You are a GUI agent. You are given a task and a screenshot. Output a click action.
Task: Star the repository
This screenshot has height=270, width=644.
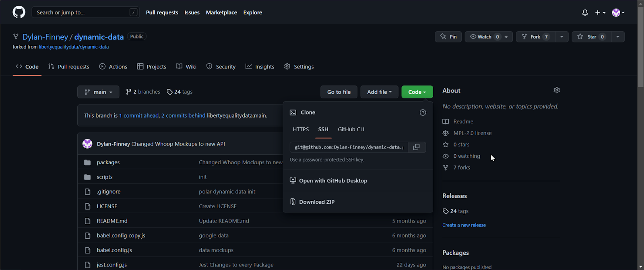[x=591, y=37]
